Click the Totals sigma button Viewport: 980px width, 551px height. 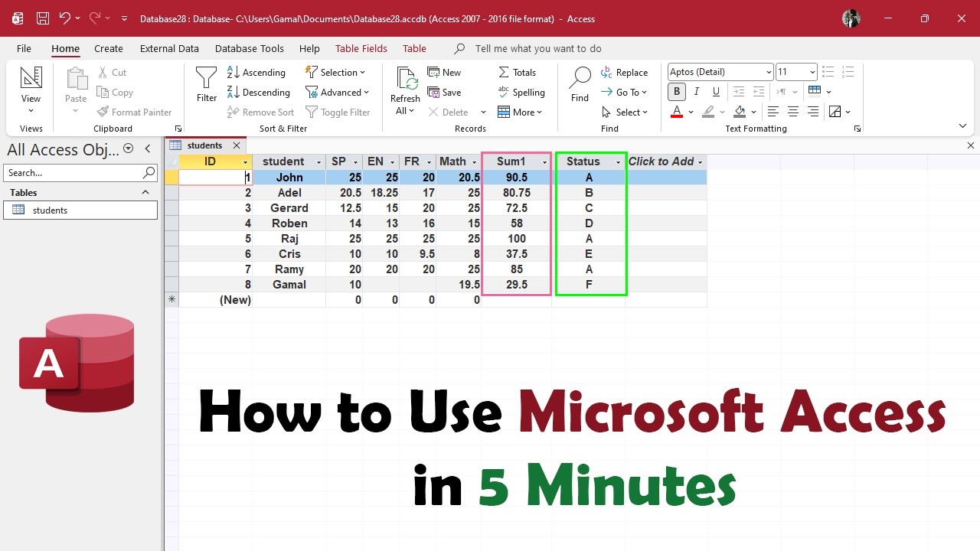click(x=517, y=72)
